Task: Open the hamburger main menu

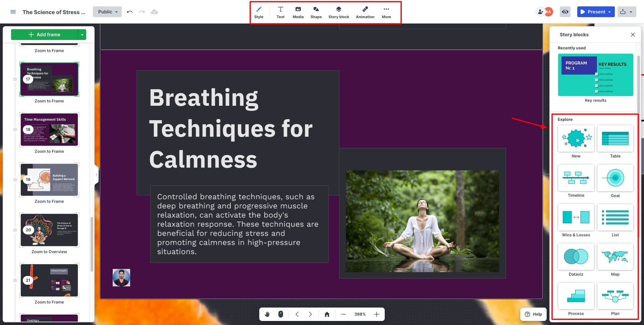Action: click(x=13, y=12)
